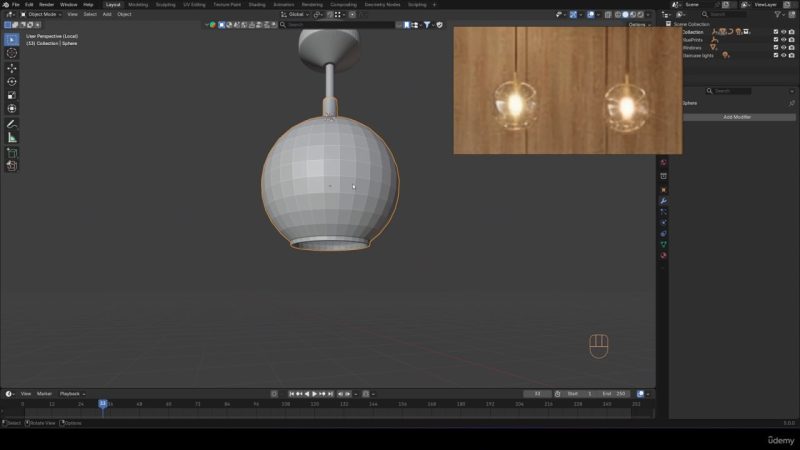Open the Playback popover in the timeline
Image resolution: width=800 pixels, height=450 pixels.
[x=72, y=393]
